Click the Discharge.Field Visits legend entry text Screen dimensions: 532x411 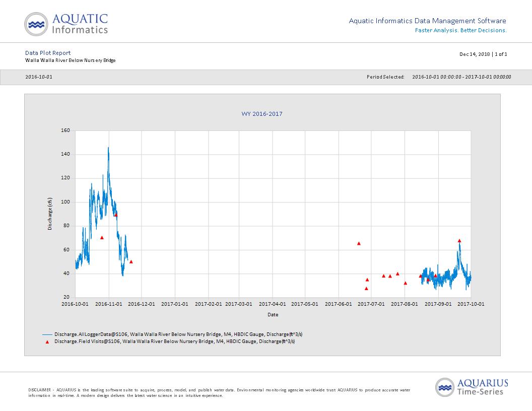point(175,341)
